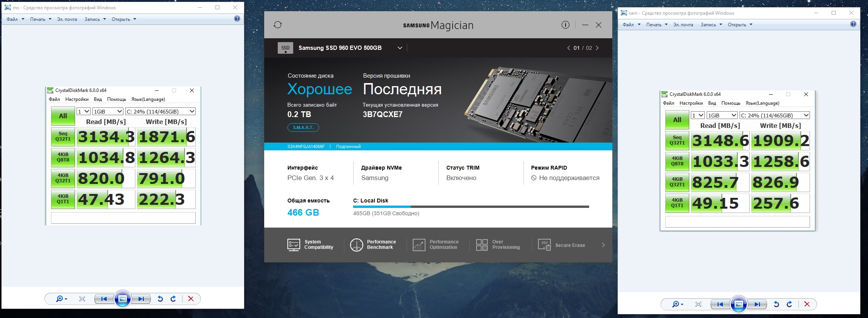This screenshot has width=868, height=318.
Task: Open Открыть menu in ms viewer
Action: [124, 19]
